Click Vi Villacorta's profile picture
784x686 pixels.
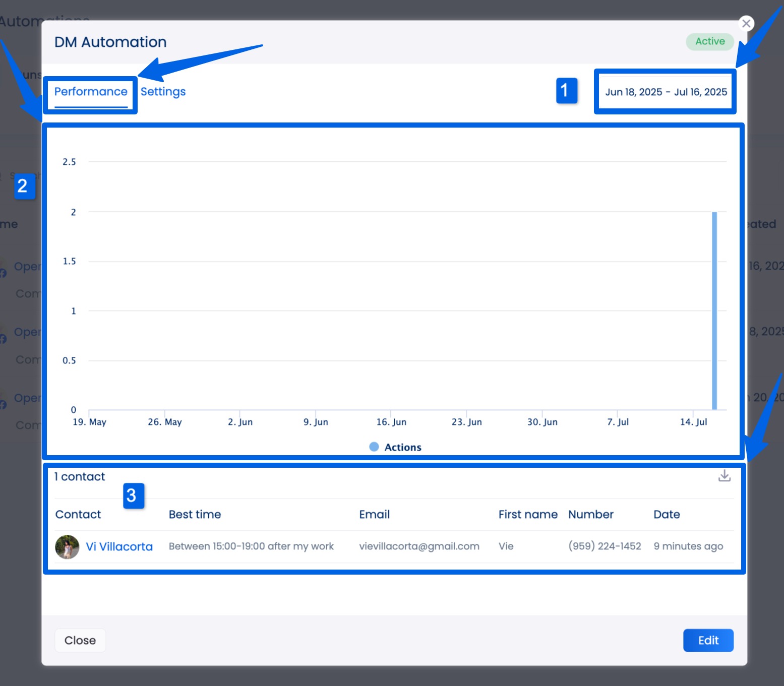tap(67, 546)
